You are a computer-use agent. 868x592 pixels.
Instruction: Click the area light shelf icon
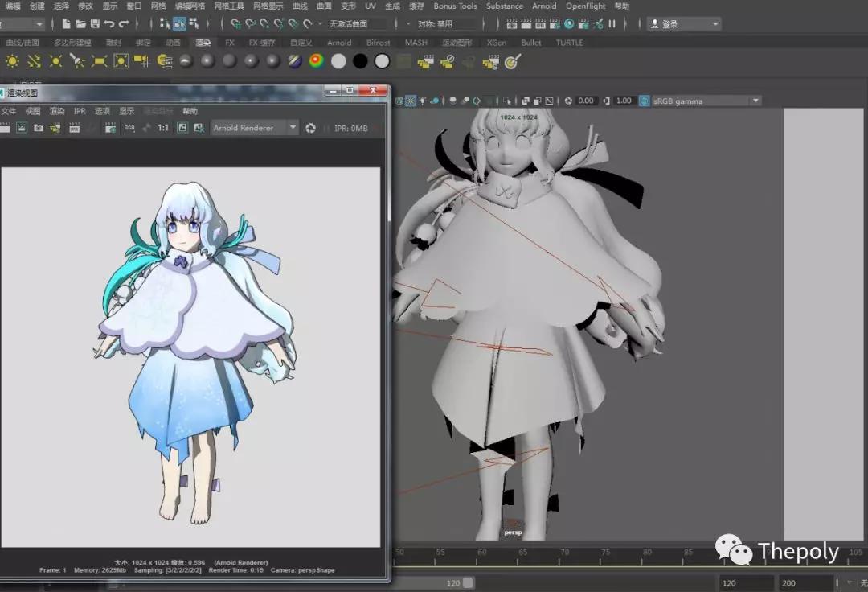click(x=100, y=61)
